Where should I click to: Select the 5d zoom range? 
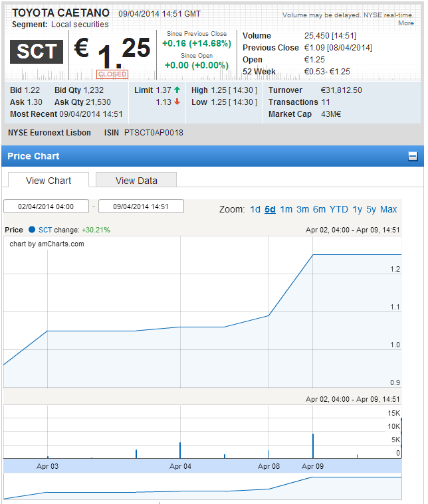(270, 209)
